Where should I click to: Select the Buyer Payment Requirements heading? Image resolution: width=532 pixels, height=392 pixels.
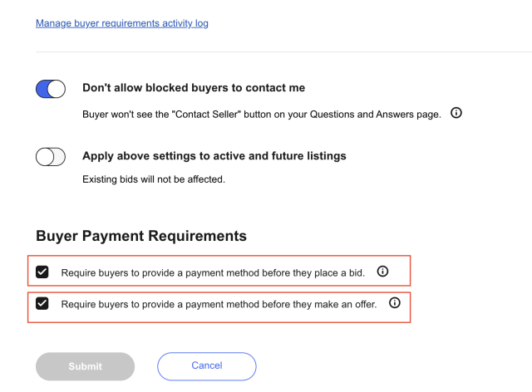(141, 236)
